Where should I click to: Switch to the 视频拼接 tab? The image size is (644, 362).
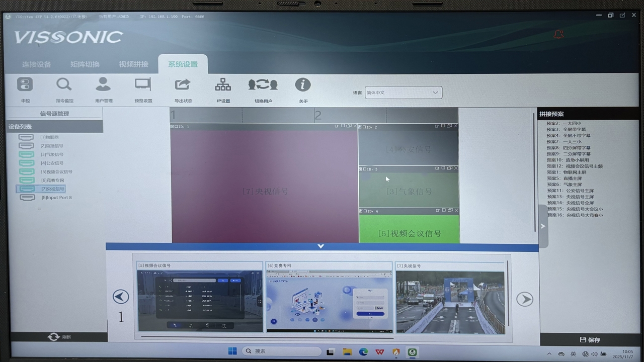133,64
